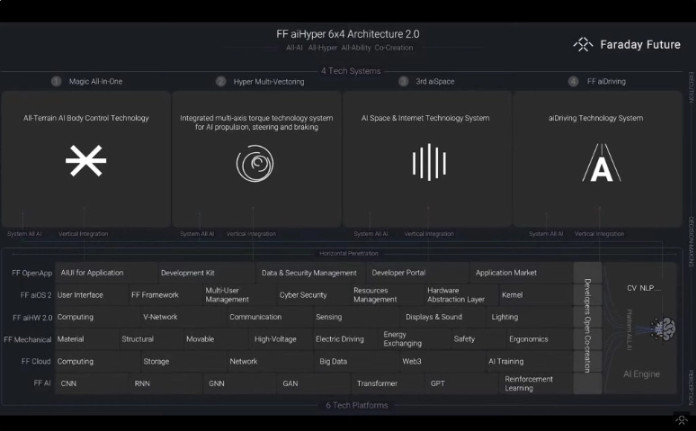Click the Hyper Multi-Vectoring heading
This screenshot has width=696, height=431.
269,82
